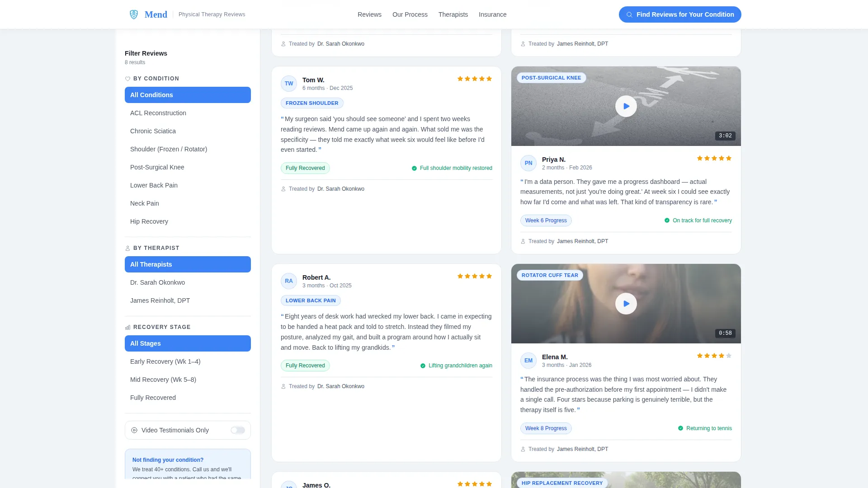This screenshot has height=488, width=868.
Task: Click Find Reviews for Your Condition button
Action: tap(680, 14)
